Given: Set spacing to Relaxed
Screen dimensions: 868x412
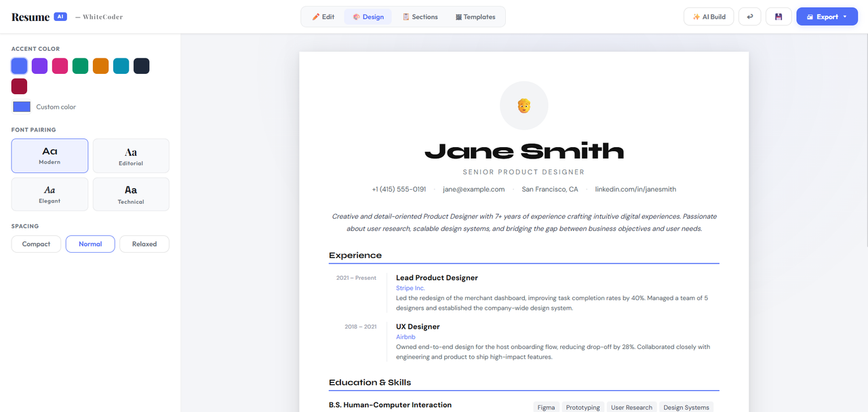Looking at the screenshot, I should pos(144,244).
